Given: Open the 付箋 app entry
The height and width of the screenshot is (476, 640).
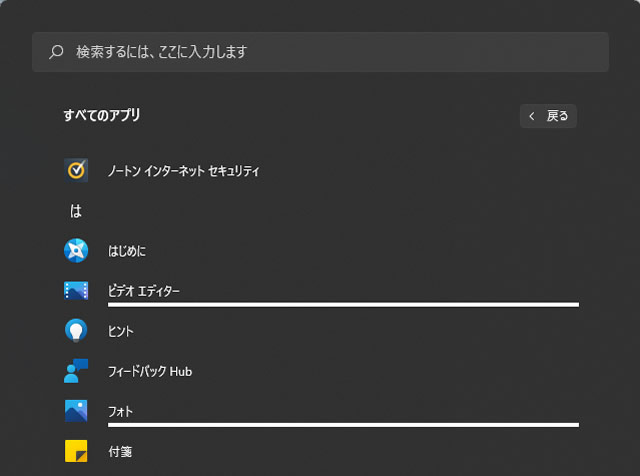Looking at the screenshot, I should tap(120, 451).
